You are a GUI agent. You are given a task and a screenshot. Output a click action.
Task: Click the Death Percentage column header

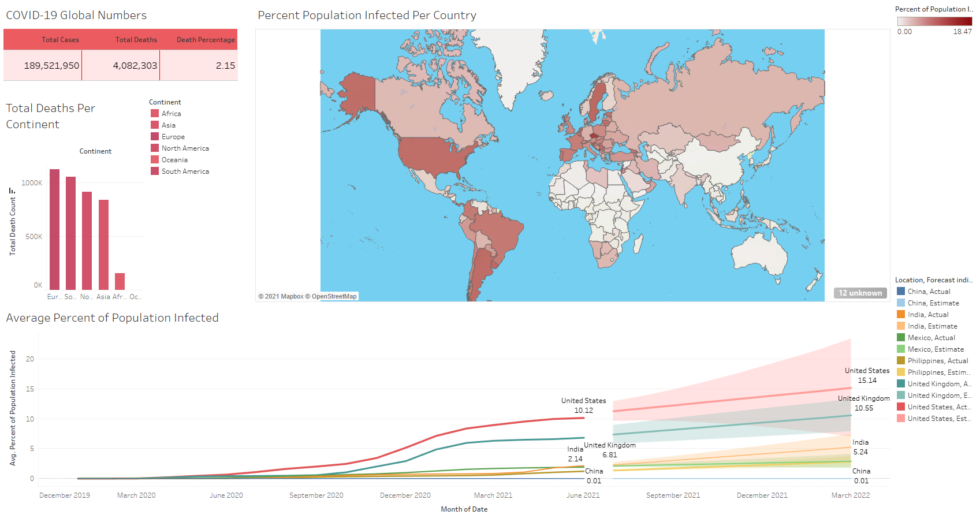coord(206,40)
